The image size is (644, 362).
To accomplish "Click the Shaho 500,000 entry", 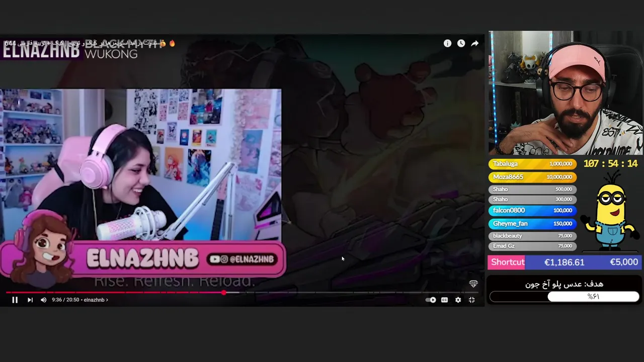I will (x=532, y=189).
